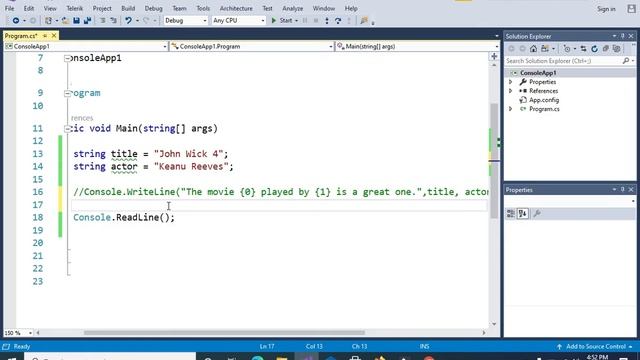Open the Solution Explorer window options arrow
The image size is (640, 360).
point(614,36)
